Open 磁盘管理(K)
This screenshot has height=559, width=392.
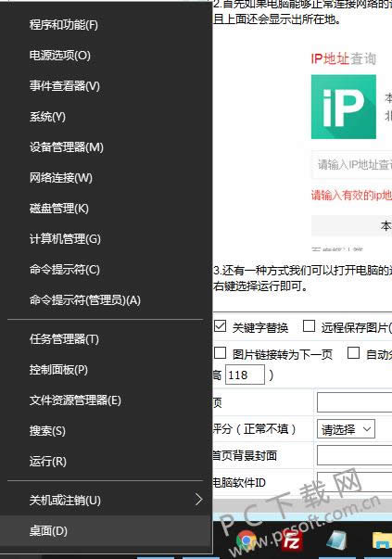point(107,209)
